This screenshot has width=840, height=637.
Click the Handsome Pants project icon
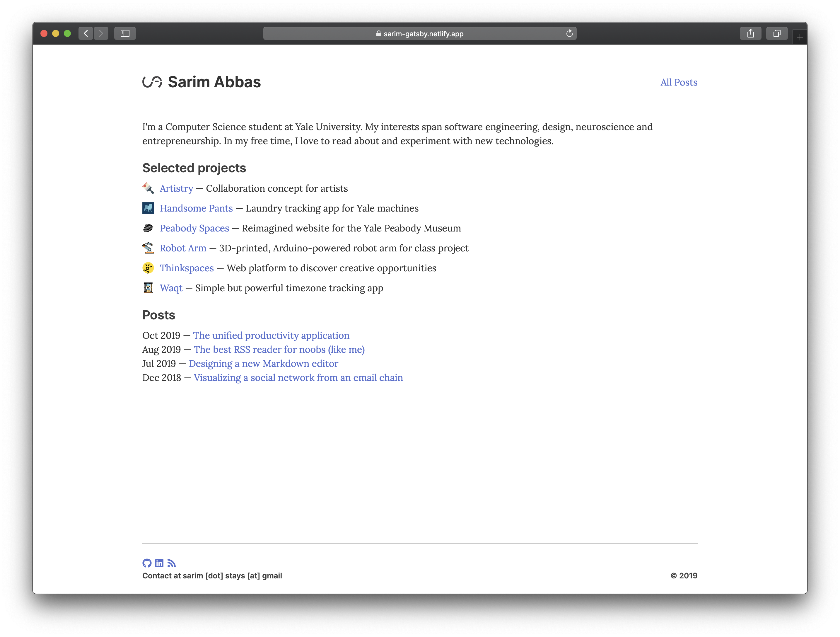click(x=148, y=208)
